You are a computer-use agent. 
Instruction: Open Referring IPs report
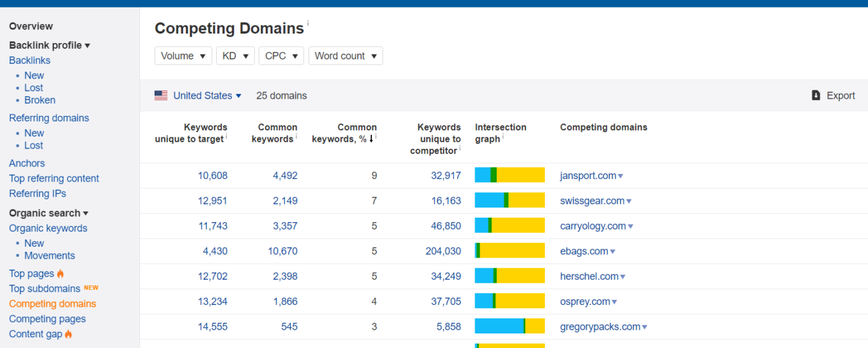tap(37, 194)
